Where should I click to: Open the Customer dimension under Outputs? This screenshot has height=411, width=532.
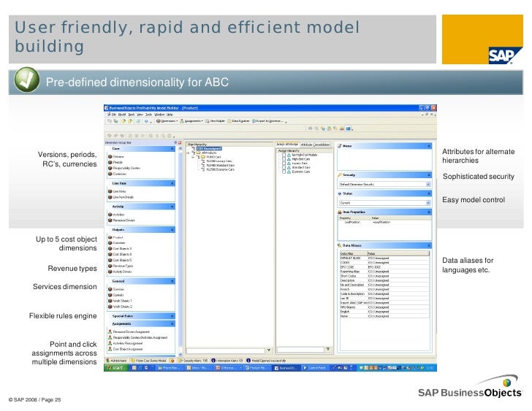coord(116,242)
